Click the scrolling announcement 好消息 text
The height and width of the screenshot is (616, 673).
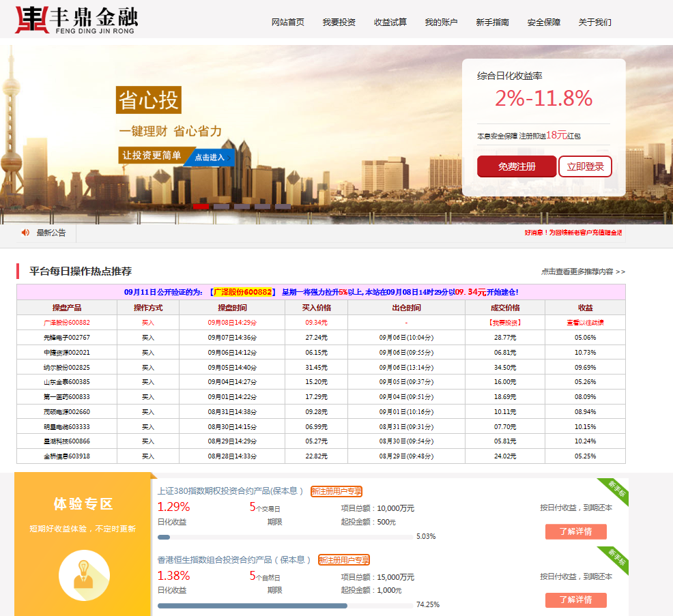573,233
